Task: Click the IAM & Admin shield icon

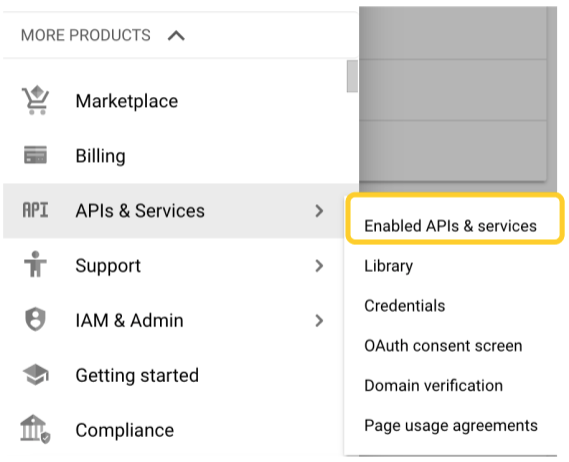Action: (x=35, y=319)
